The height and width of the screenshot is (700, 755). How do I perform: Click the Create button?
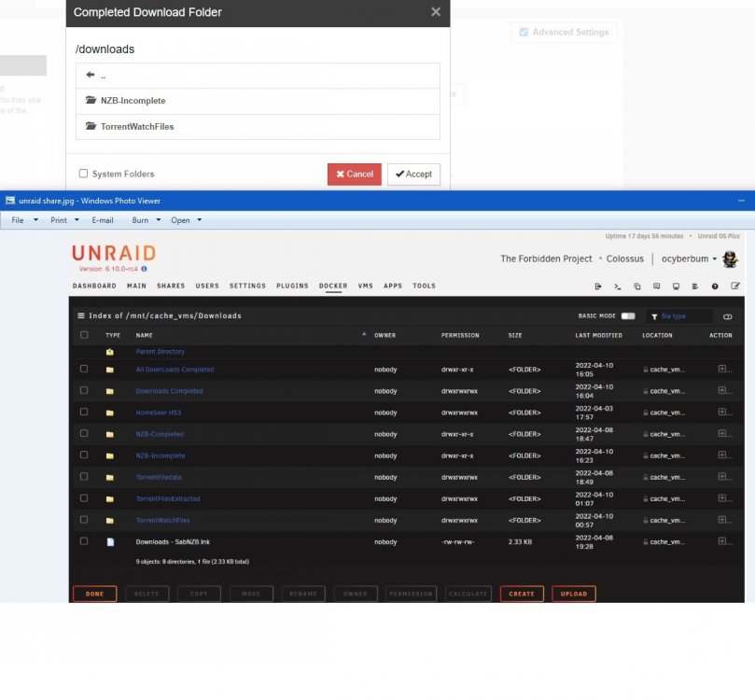pos(522,594)
